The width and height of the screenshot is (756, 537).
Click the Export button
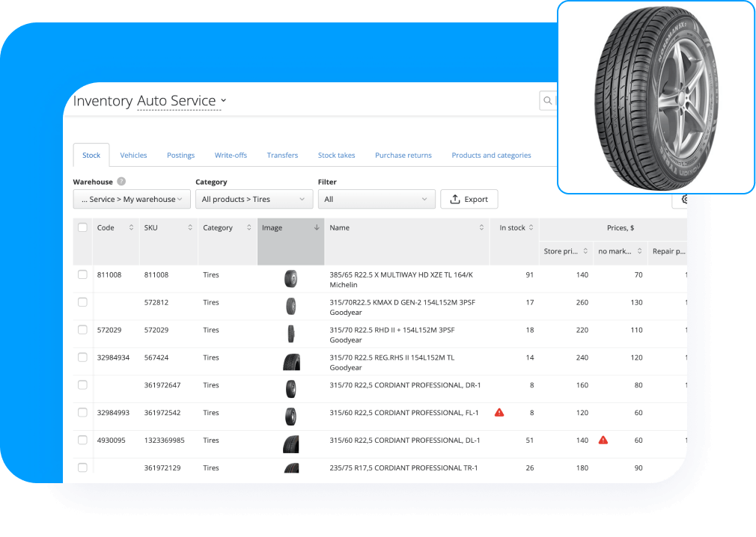[x=469, y=199]
